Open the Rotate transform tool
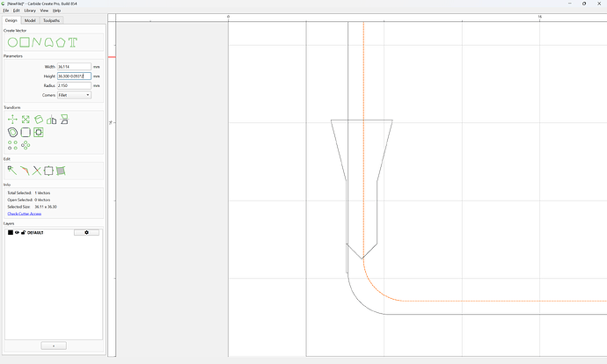Screen dimensions: 607x364 point(39,120)
